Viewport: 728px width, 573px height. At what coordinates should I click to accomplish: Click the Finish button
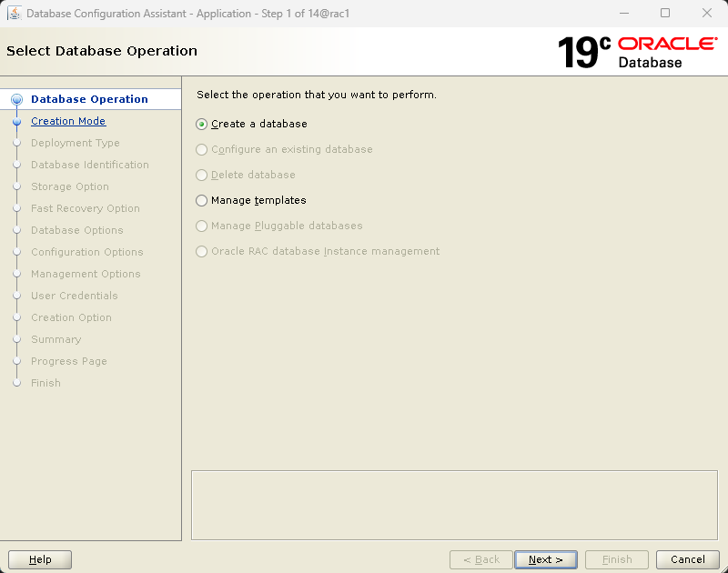coord(616,559)
